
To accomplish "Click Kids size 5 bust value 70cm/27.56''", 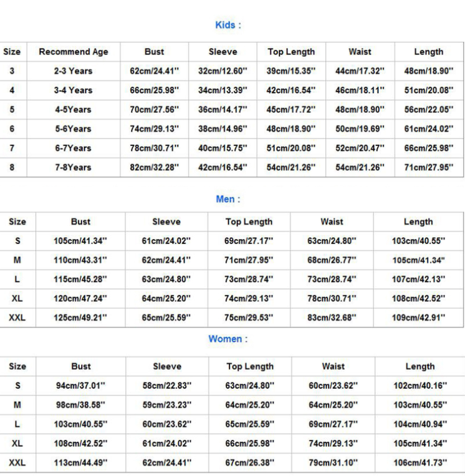I will coord(154,109).
